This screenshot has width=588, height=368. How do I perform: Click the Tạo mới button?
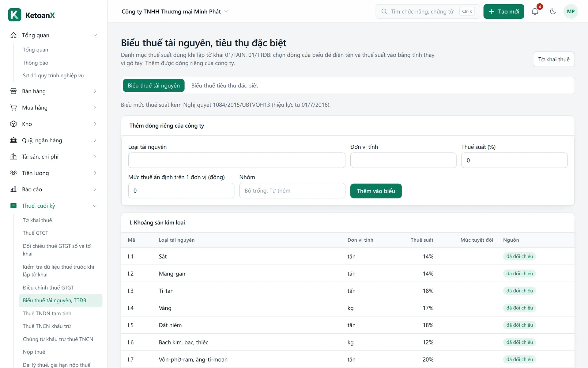click(x=504, y=11)
